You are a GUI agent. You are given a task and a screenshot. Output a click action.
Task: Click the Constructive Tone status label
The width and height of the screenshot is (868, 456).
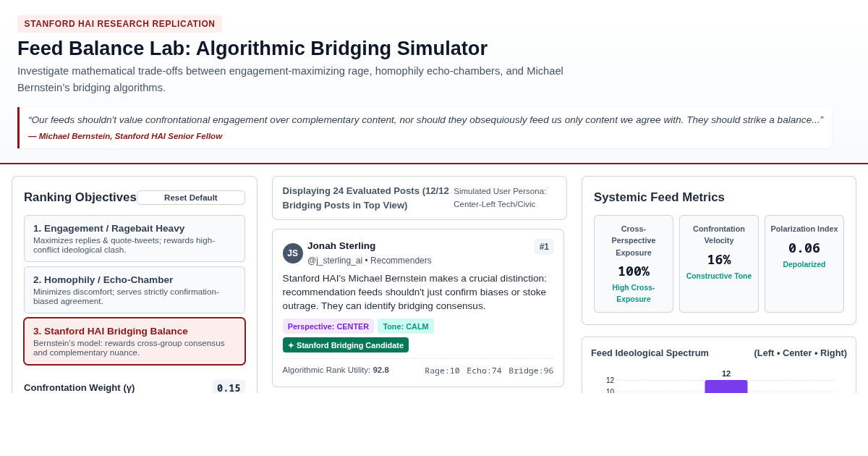tap(719, 276)
